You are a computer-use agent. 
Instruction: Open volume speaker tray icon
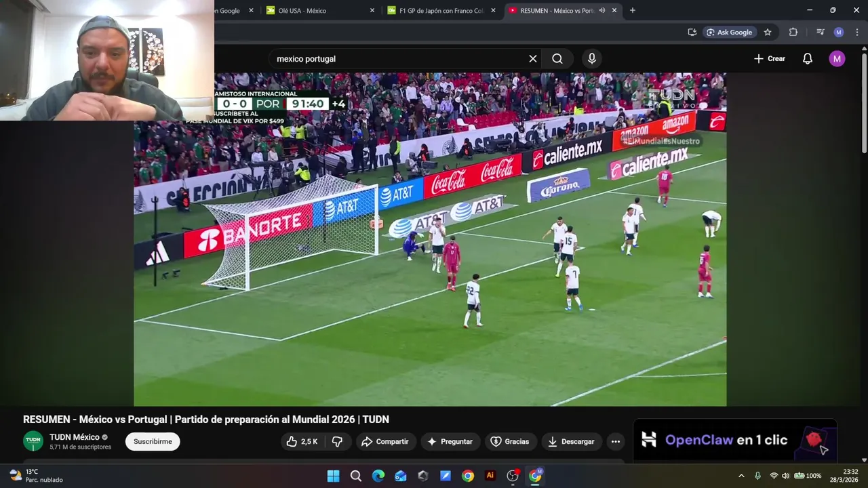click(x=785, y=476)
